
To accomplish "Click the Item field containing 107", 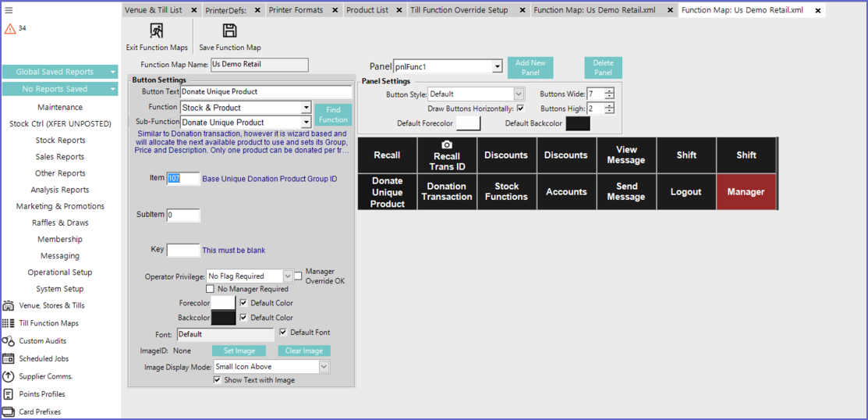I will 183,179.
